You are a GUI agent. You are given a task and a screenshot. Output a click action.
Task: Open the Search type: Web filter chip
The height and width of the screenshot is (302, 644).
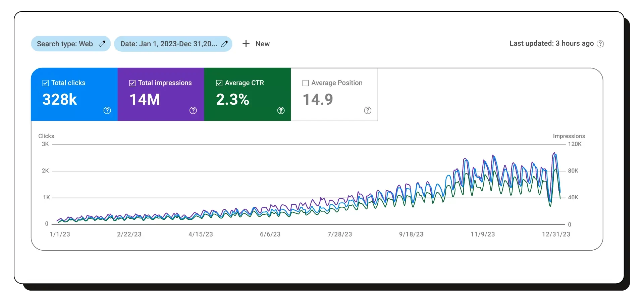[65, 44]
